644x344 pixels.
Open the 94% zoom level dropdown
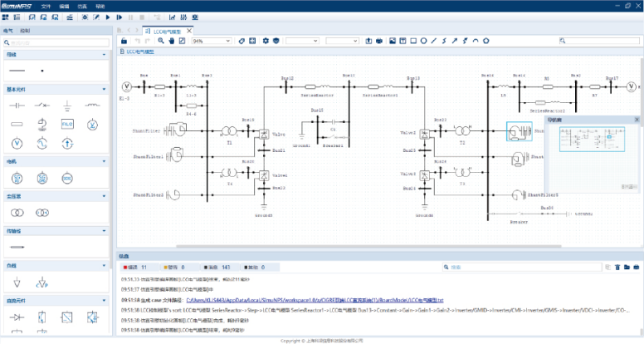211,41
